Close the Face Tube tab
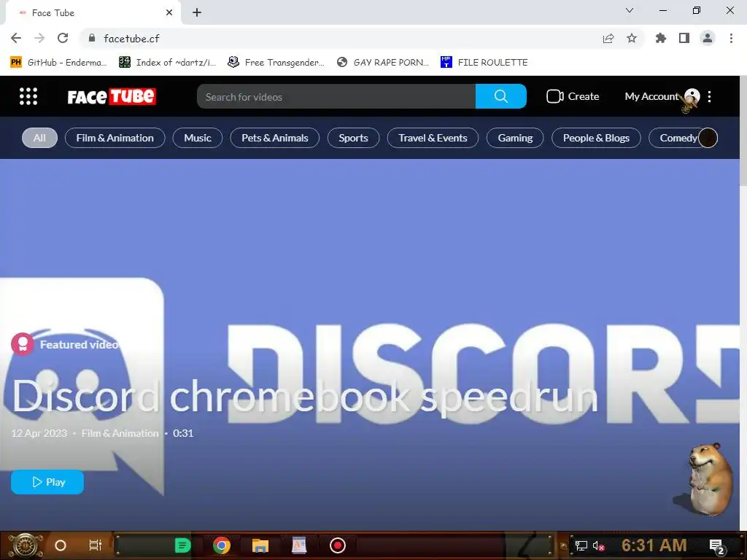The width and height of the screenshot is (747, 560). click(x=169, y=13)
